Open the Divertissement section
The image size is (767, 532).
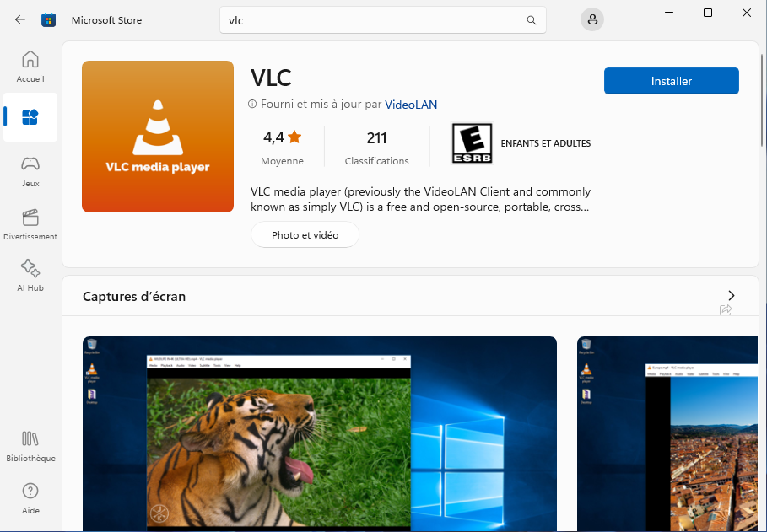tap(30, 224)
